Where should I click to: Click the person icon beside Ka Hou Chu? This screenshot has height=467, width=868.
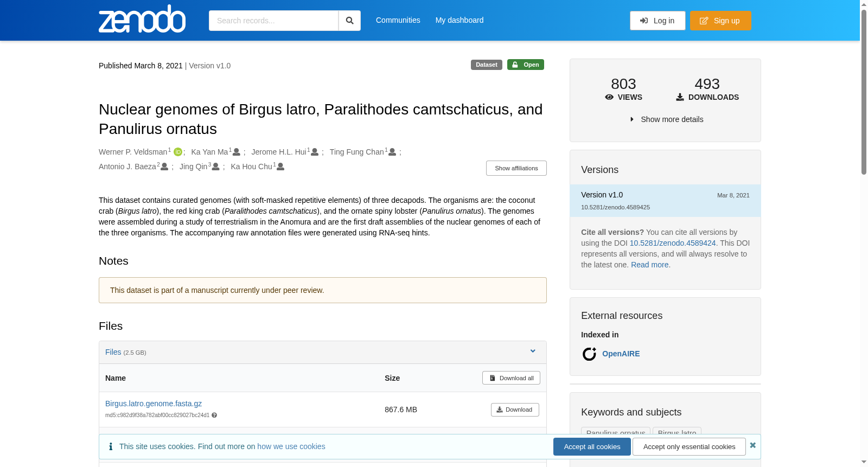tap(280, 167)
